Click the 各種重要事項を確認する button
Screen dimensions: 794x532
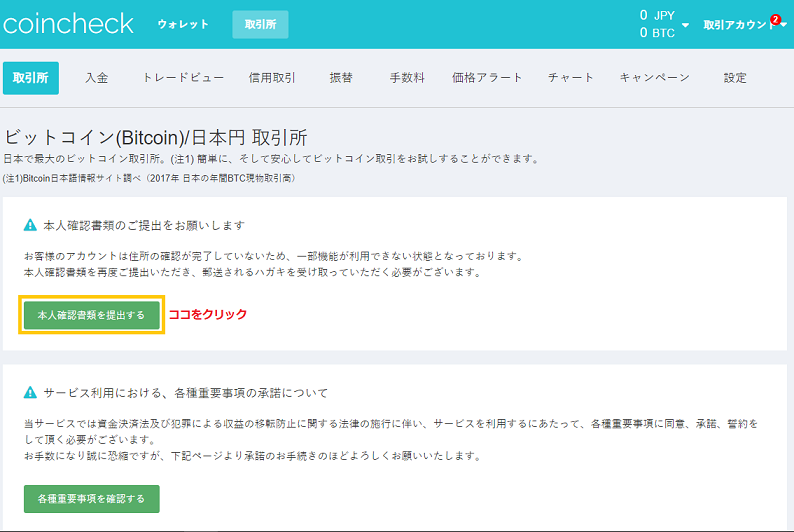click(92, 499)
